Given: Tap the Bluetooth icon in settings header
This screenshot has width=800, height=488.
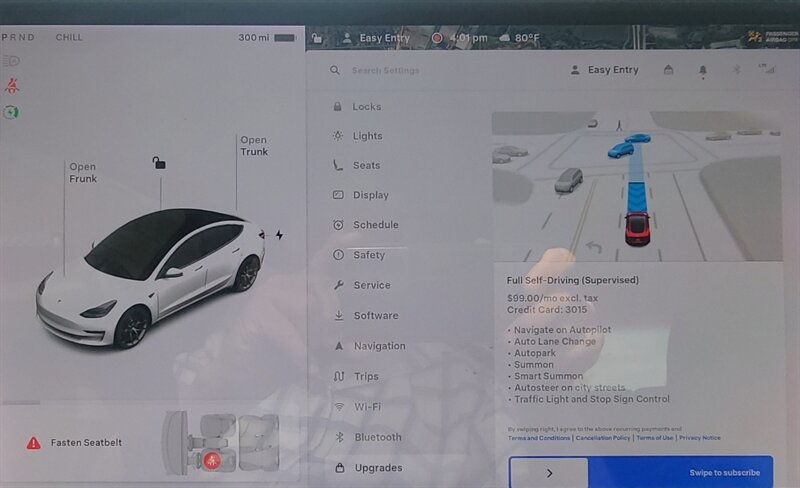Looking at the screenshot, I should [736, 69].
